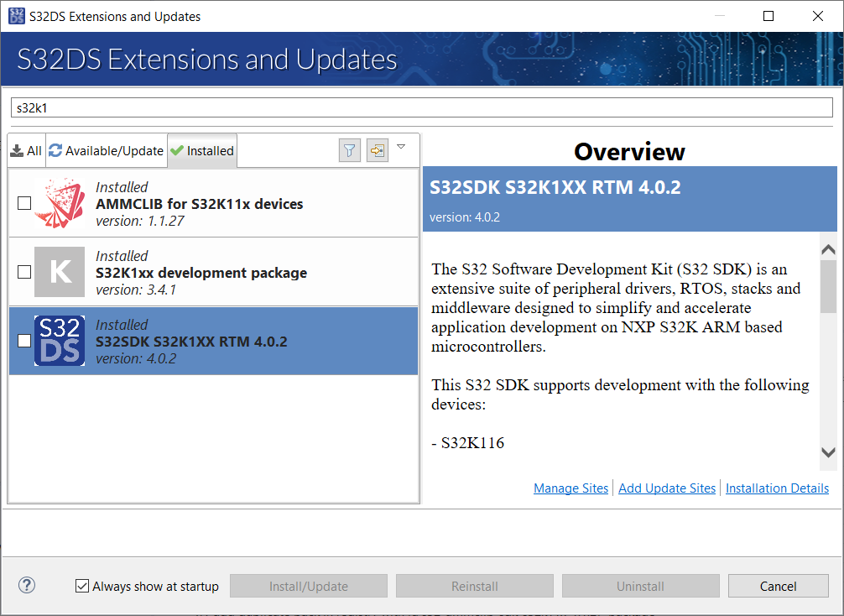The width and height of the screenshot is (844, 616).
Task: Click the filter funnel icon
Action: tap(350, 150)
